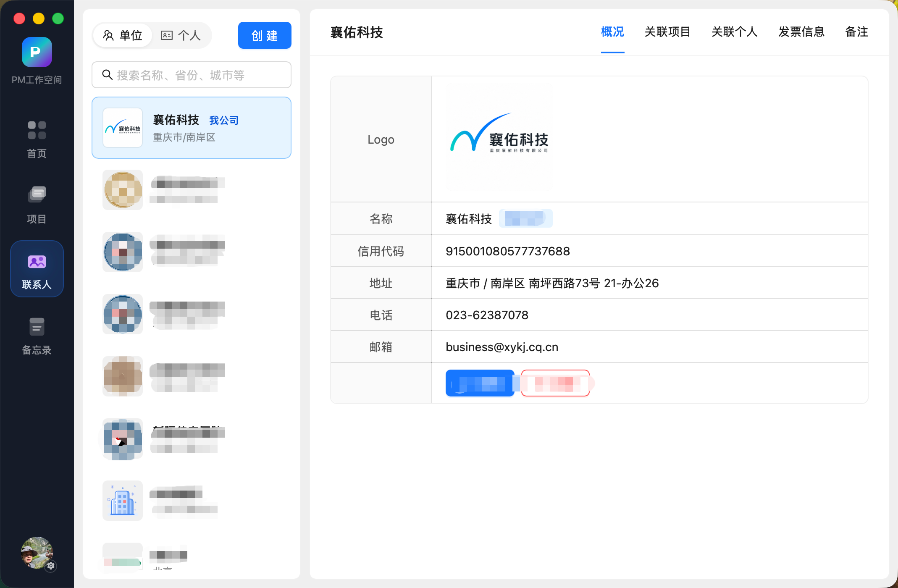Image resolution: width=898 pixels, height=588 pixels.
Task: Click the user avatar with settings gear
Action: [37, 553]
